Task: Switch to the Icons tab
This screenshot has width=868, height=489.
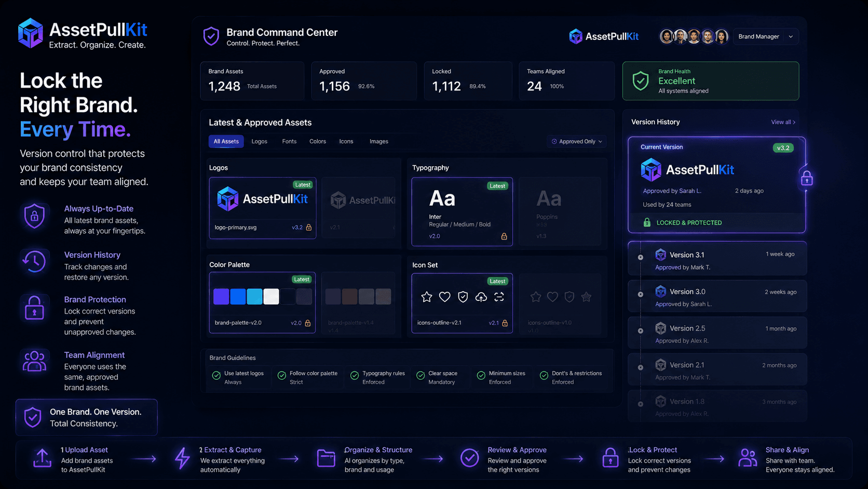Action: tap(346, 141)
